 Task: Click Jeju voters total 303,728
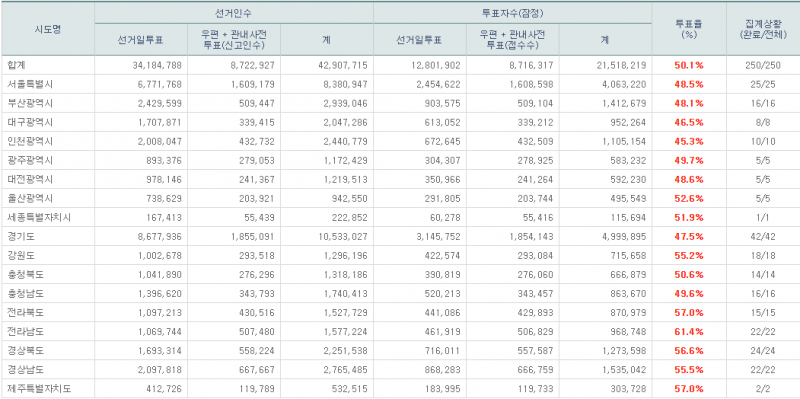(629, 389)
